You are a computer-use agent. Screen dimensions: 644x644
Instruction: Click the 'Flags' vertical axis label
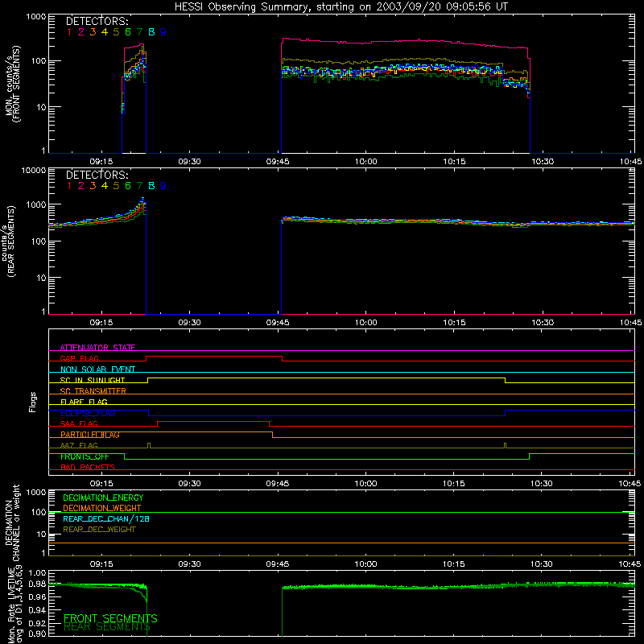(x=33, y=402)
